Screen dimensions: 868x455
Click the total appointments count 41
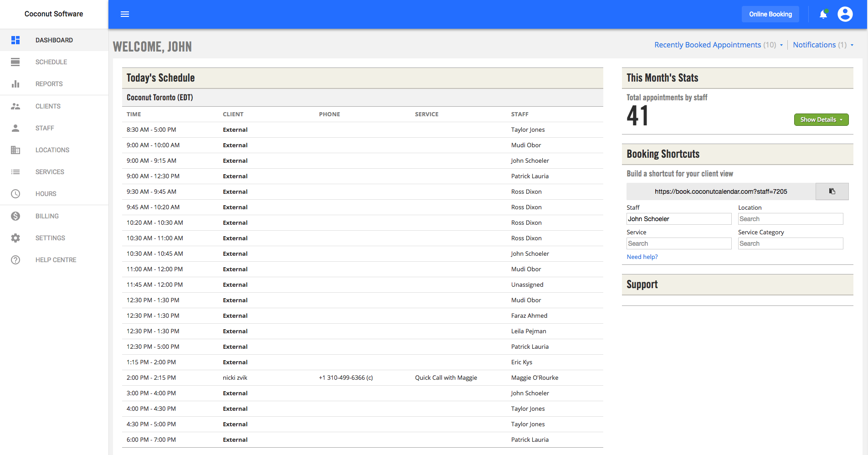pyautogui.click(x=637, y=116)
